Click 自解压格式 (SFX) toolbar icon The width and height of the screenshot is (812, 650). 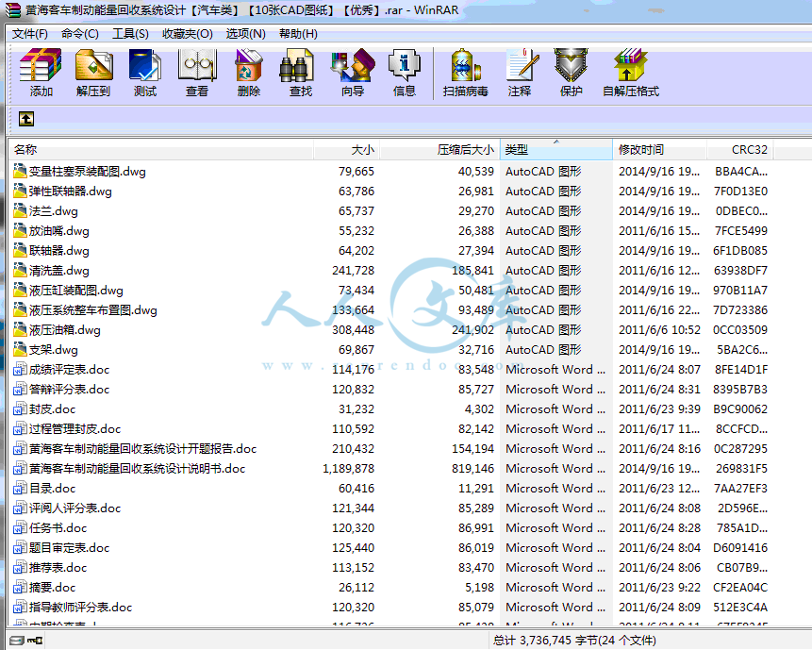[x=631, y=65]
